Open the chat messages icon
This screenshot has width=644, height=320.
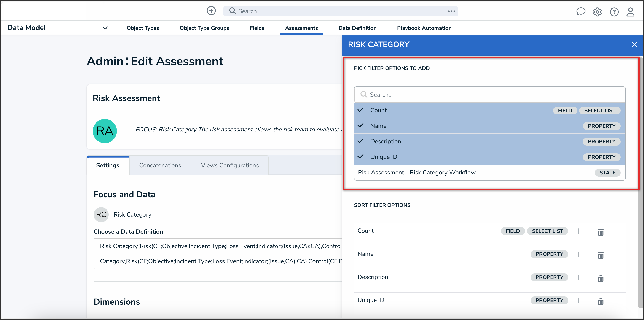tap(580, 11)
